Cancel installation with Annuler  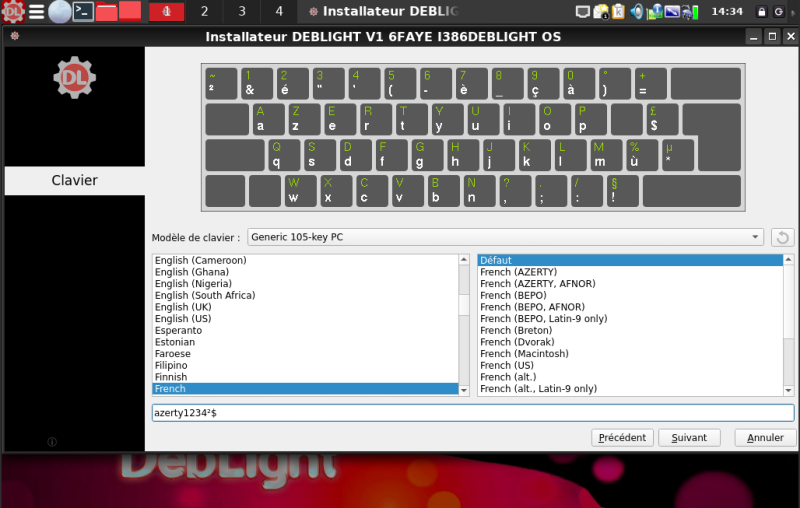pyautogui.click(x=765, y=438)
